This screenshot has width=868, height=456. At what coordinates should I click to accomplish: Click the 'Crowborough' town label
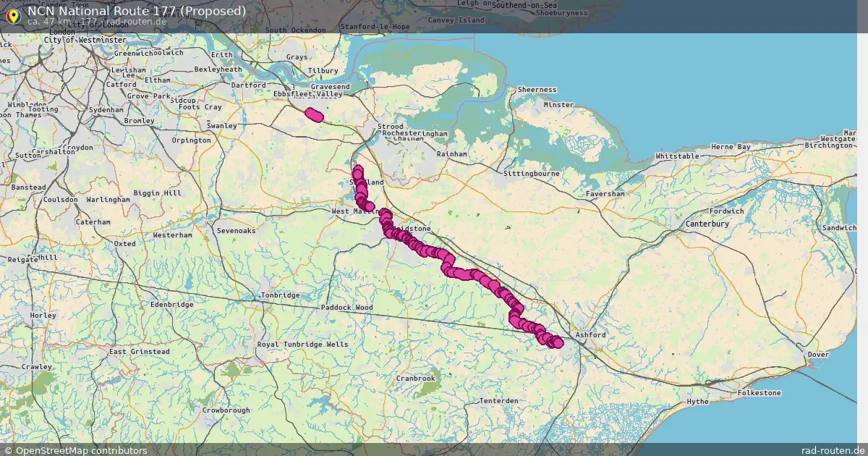[226, 410]
